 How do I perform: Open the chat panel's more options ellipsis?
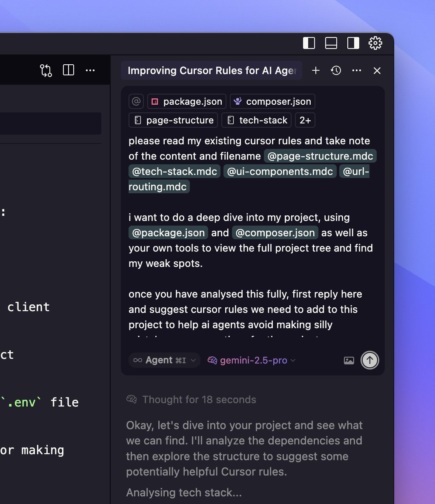(357, 70)
